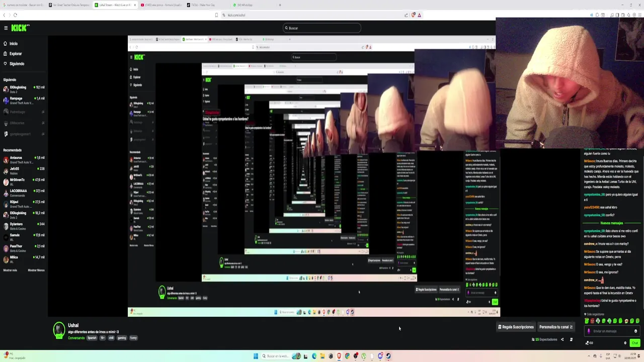
Task: Click Mostrar Menos under recommended
Action: tap(36, 270)
